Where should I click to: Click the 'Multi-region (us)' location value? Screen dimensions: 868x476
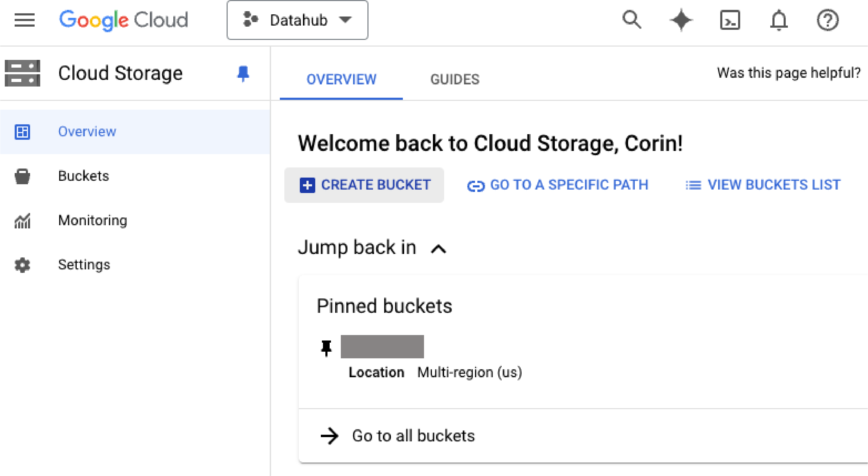click(469, 373)
